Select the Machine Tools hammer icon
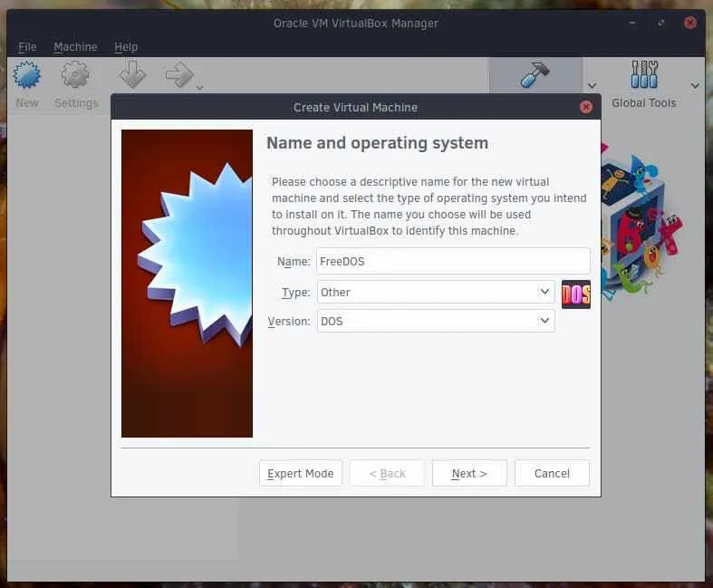Screen dimensions: 713x588 tap(535, 76)
